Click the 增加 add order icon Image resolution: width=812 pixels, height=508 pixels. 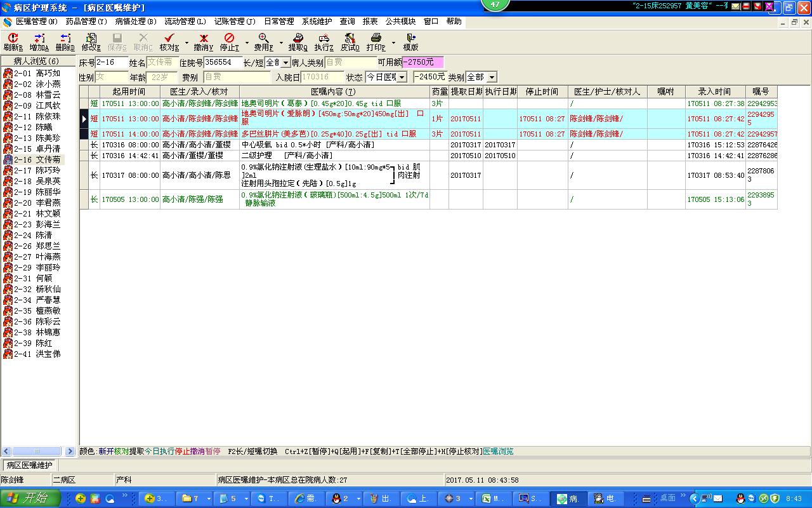point(39,38)
